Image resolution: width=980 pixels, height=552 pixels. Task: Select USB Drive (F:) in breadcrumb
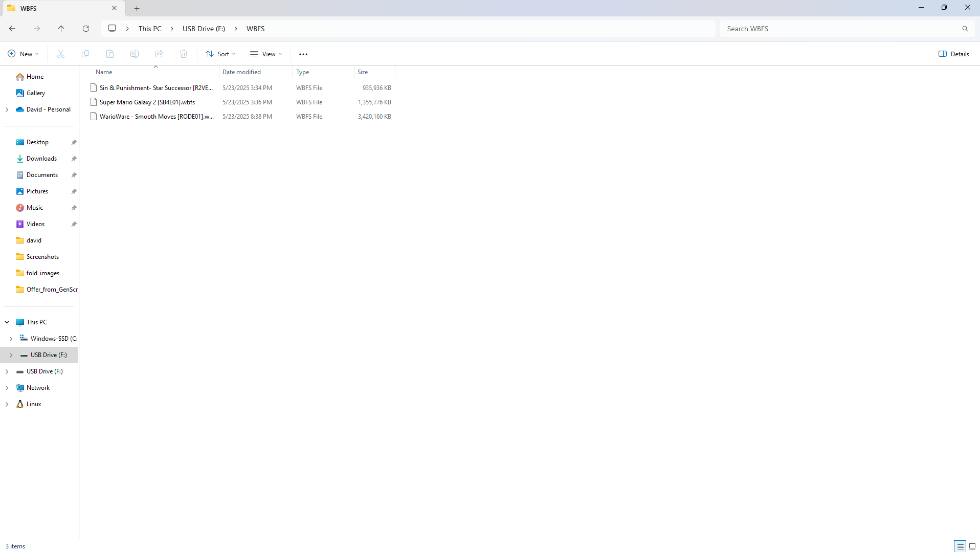(x=204, y=29)
